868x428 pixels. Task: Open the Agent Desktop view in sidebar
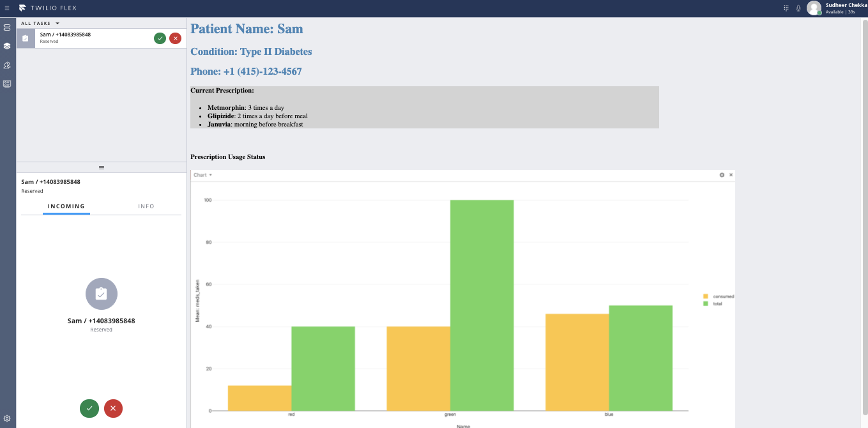pos(7,27)
